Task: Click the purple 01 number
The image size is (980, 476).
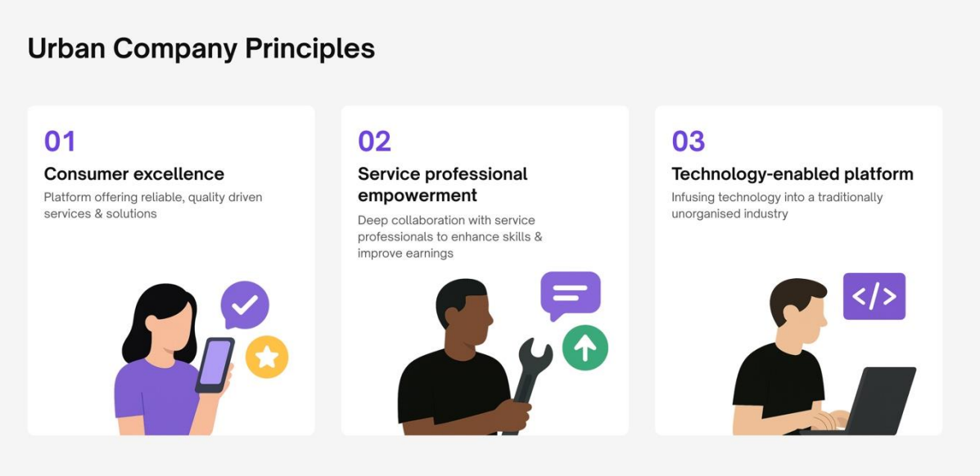Action: (60, 141)
